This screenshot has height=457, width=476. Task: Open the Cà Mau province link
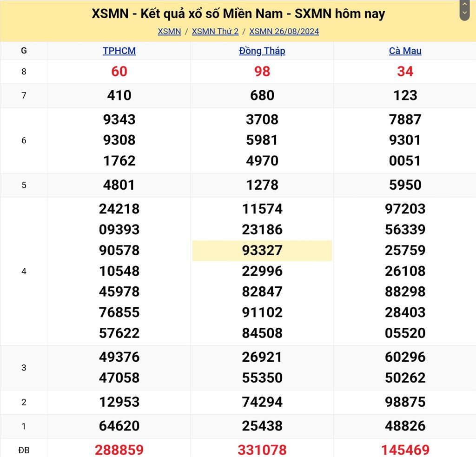(x=405, y=51)
